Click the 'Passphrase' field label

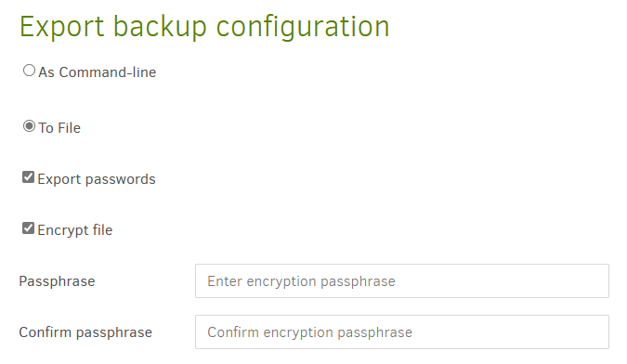coord(57,281)
